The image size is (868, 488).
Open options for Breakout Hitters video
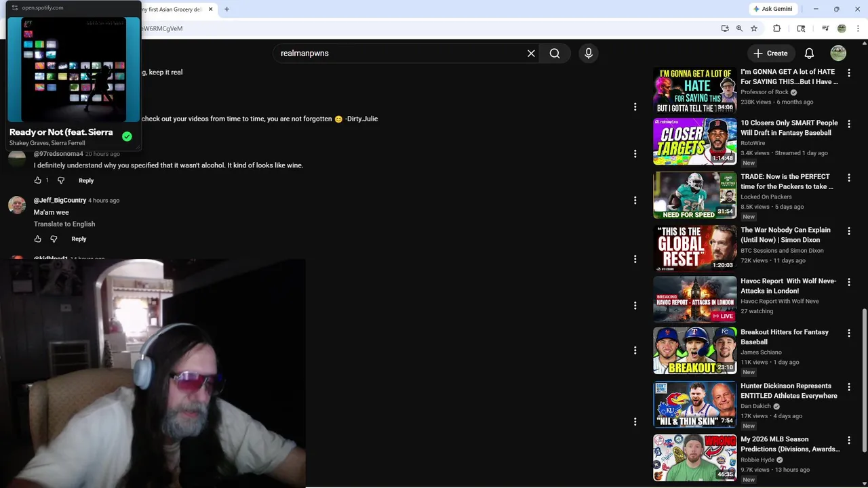point(849,333)
